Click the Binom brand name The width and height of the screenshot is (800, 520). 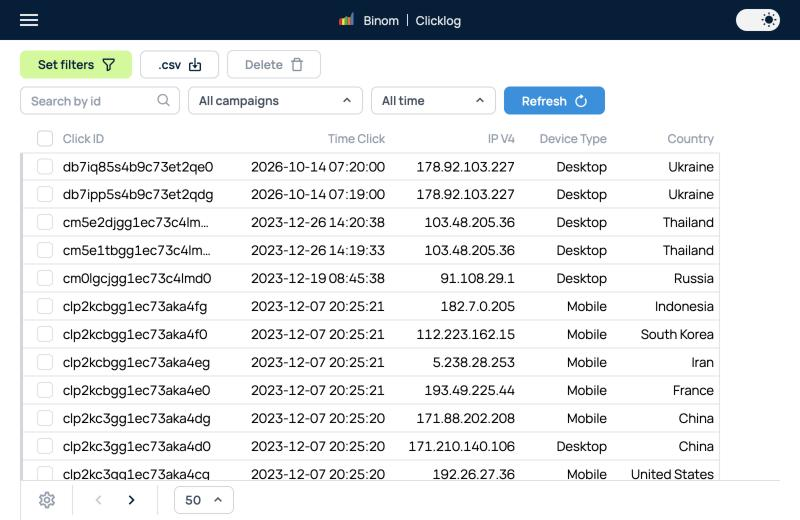coord(381,21)
